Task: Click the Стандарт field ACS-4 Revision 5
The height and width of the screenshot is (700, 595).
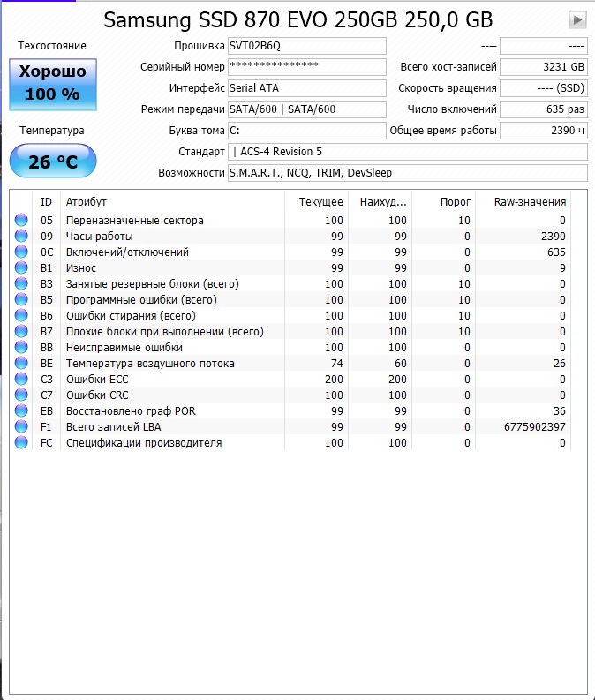Action: pyautogui.click(x=408, y=152)
